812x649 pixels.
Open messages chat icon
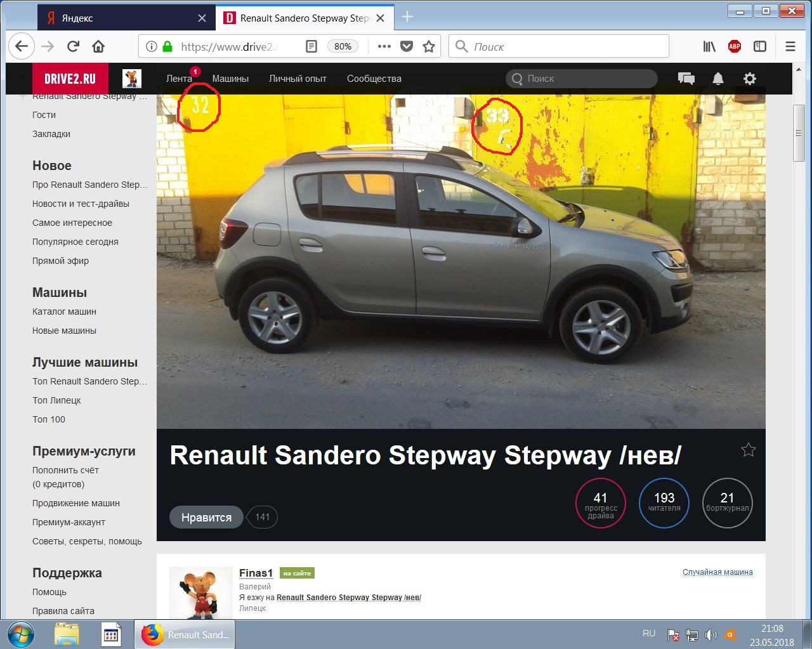[x=686, y=79]
